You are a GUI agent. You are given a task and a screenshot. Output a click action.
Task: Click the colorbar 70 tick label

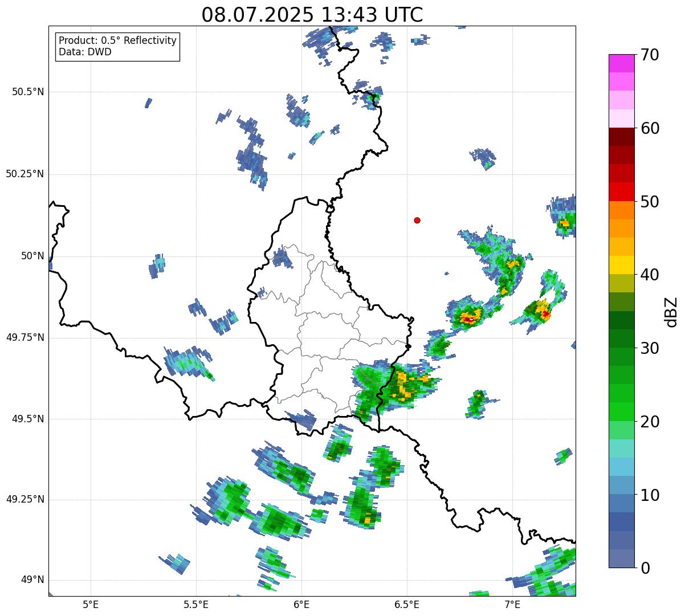[x=650, y=55]
